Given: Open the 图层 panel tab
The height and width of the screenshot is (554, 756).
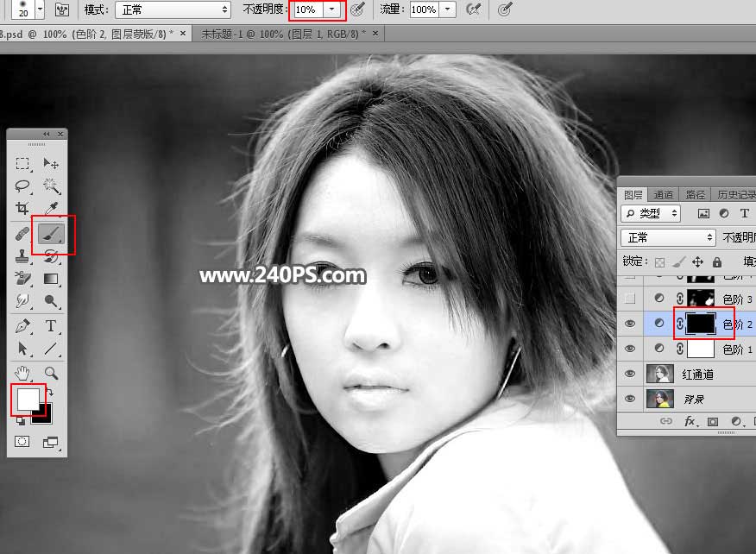Looking at the screenshot, I should (x=633, y=195).
